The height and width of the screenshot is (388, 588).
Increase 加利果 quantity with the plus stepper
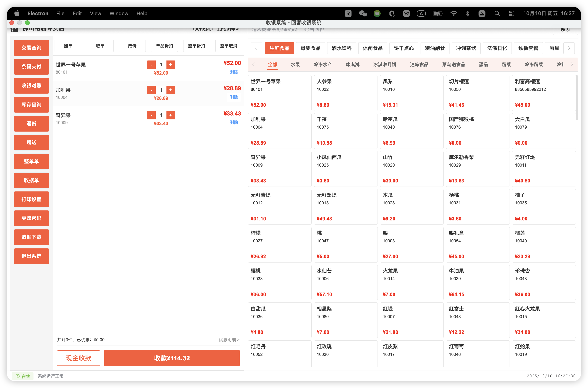(171, 90)
